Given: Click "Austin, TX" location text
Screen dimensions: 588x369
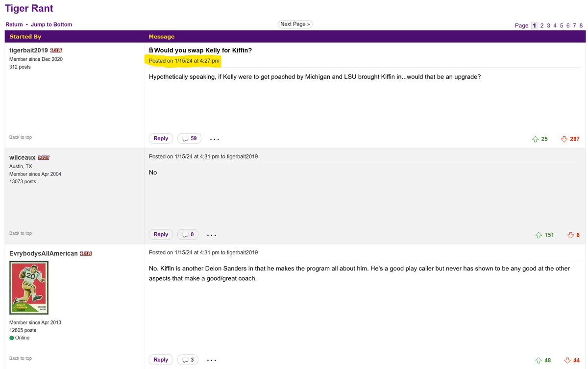Looking at the screenshot, I should coord(21,166).
